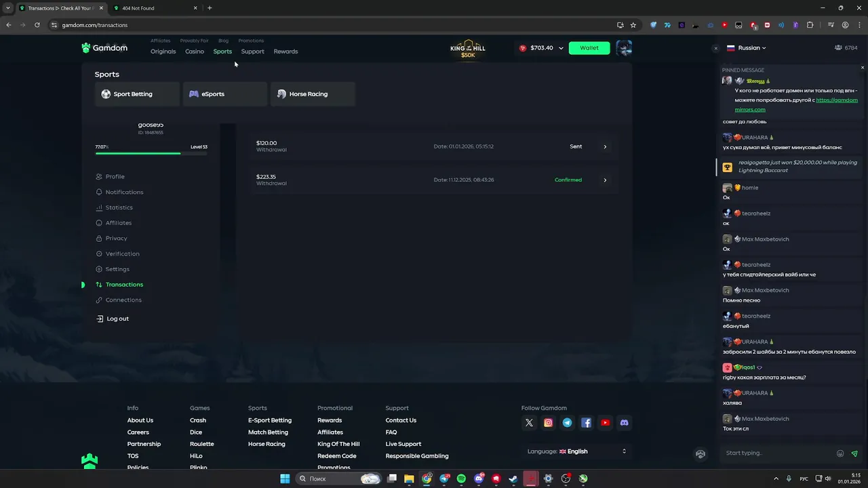Click the Gamdom logo in header

104,48
